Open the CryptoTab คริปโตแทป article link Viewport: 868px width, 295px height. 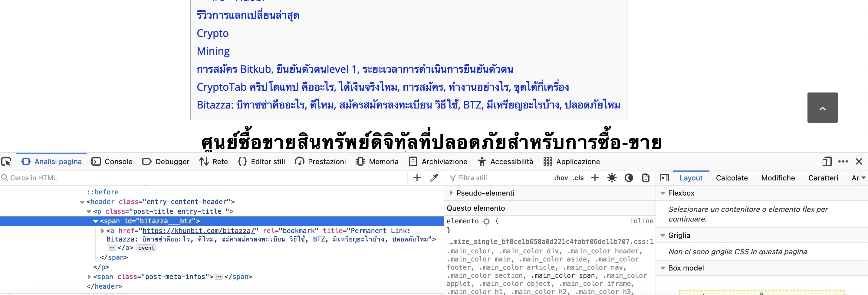tap(383, 87)
